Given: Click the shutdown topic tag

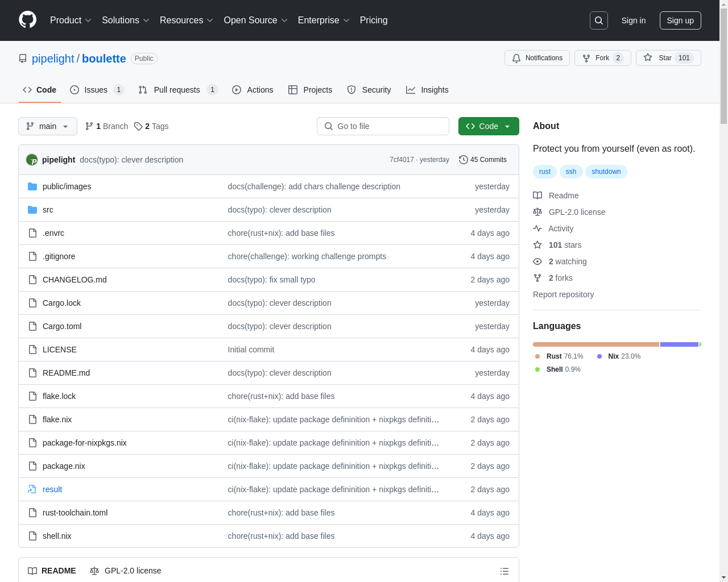Looking at the screenshot, I should pos(606,172).
